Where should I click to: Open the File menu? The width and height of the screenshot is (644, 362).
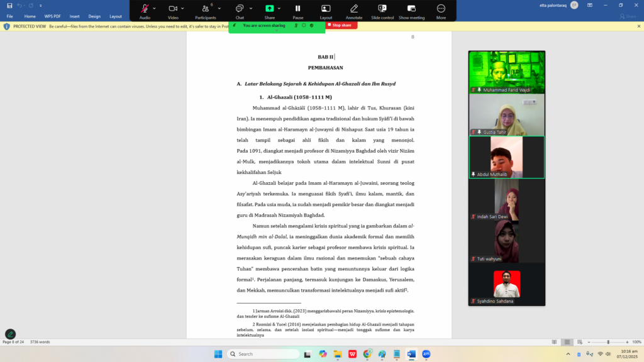click(9, 16)
